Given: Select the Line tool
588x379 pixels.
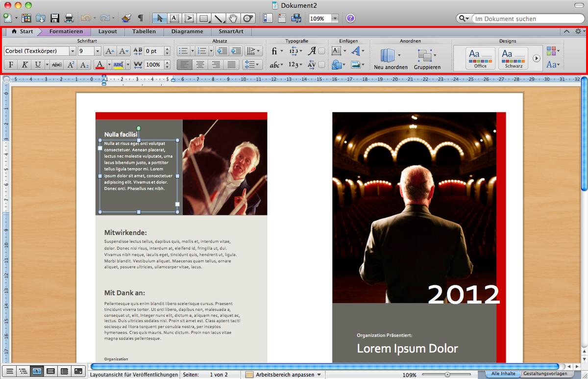Looking at the screenshot, I should point(219,18).
